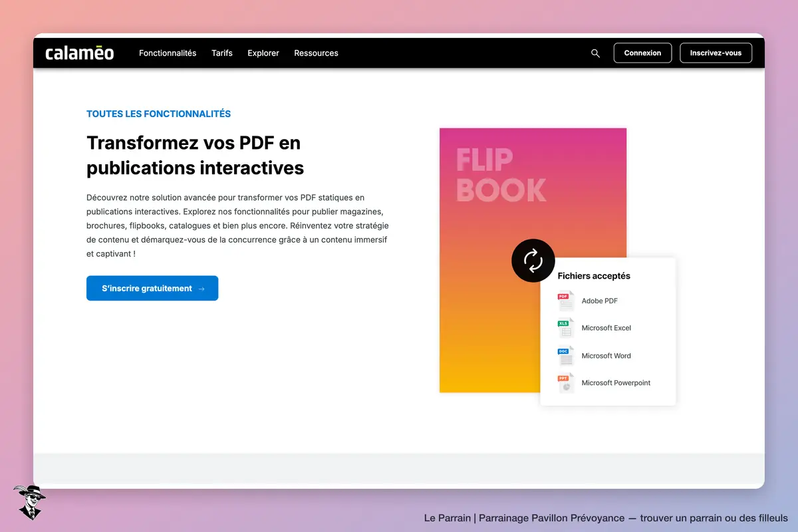Viewport: 798px width, 532px height.
Task: Click the Inscrivez-vous button
Action: tap(716, 53)
